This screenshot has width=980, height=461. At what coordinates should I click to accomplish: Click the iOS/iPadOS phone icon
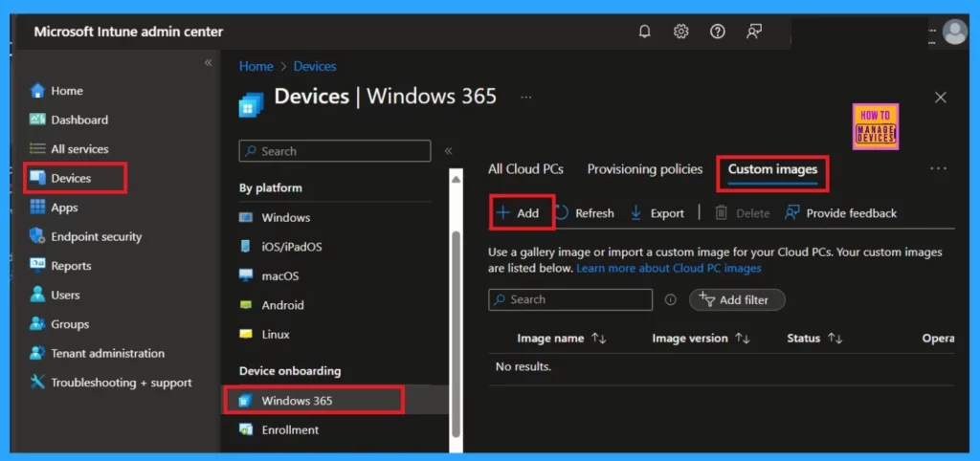pyautogui.click(x=246, y=246)
